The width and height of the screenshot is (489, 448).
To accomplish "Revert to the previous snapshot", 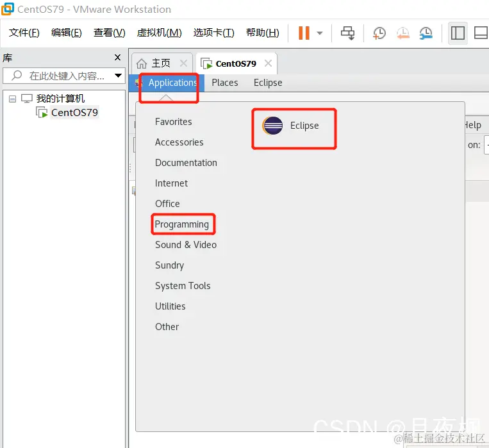I will (402, 33).
